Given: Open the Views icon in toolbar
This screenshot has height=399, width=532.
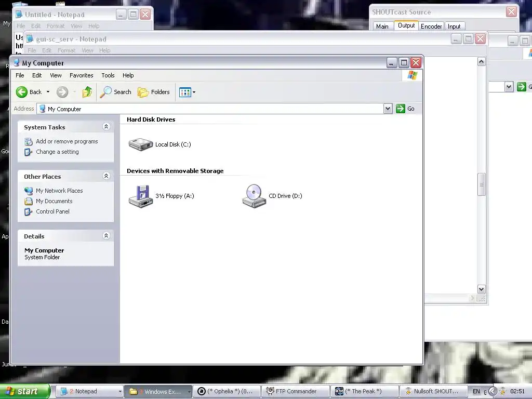Looking at the screenshot, I should coord(185,92).
